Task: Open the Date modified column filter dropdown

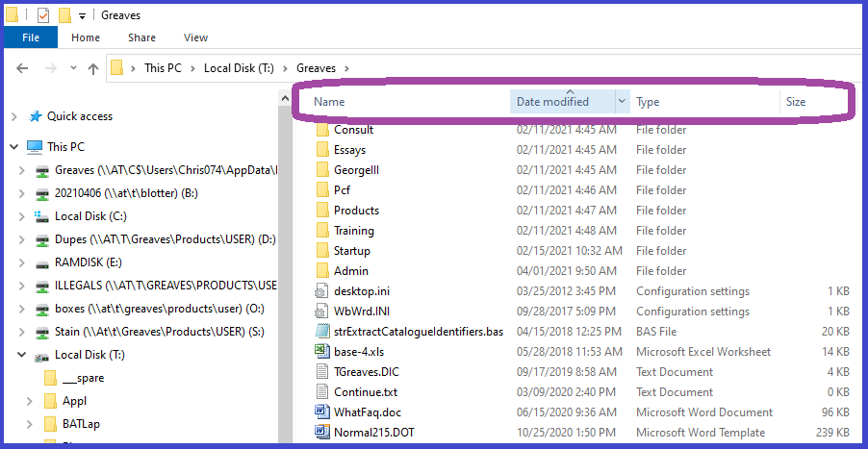Action: click(622, 102)
